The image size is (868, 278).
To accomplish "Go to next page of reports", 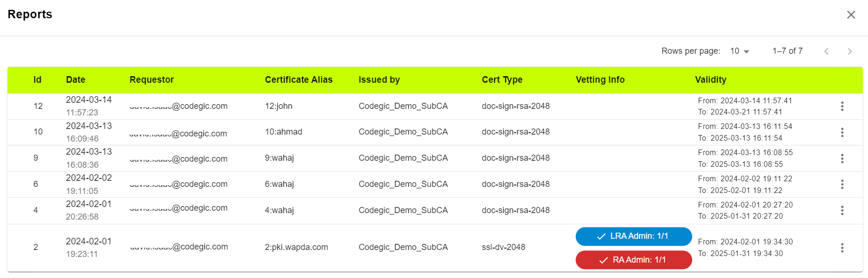I will point(849,51).
